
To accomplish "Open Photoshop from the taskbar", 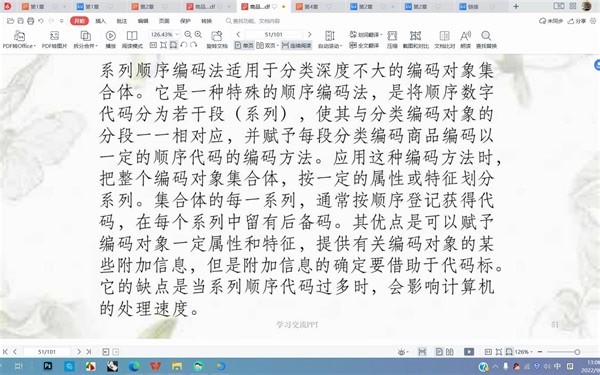I will click(48, 366).
